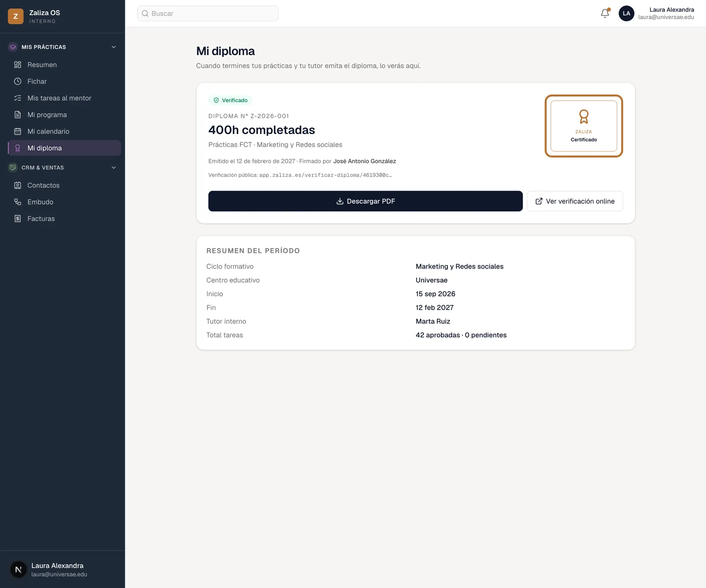Click the Zaliza Certificado thumbnail
Screen dimensions: 706x588
[584, 126]
